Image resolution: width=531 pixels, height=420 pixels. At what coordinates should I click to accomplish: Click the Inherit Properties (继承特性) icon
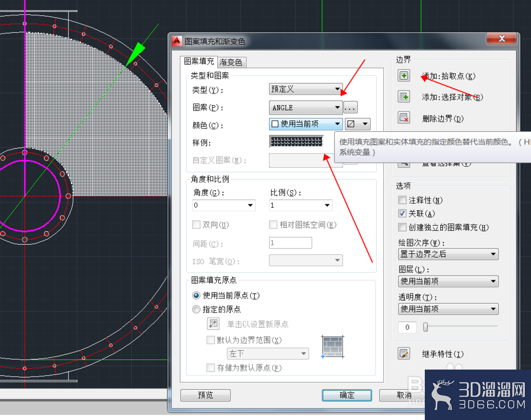click(x=404, y=354)
